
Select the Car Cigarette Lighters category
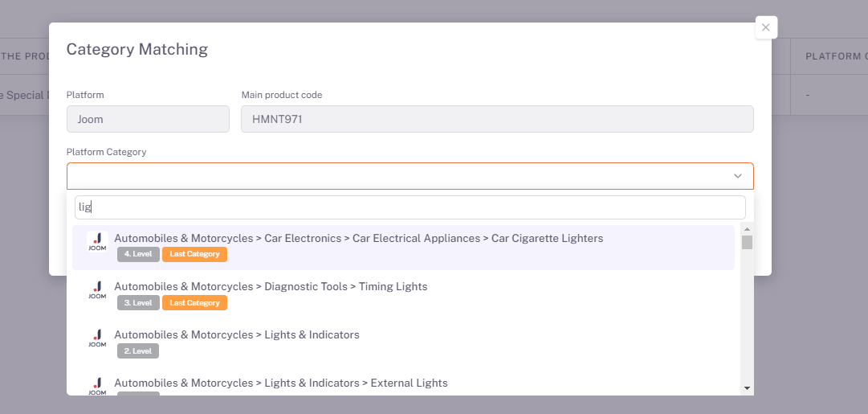click(358, 239)
